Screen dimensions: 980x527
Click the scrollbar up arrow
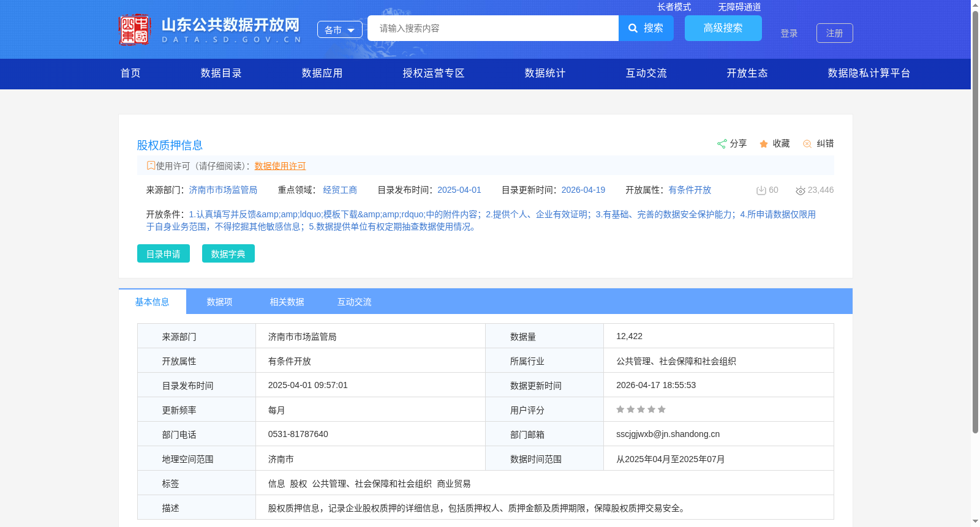975,4
